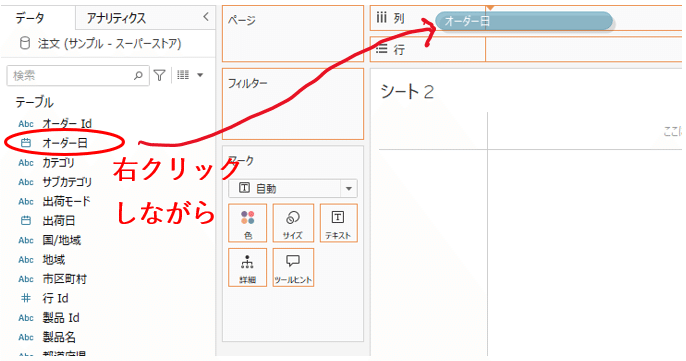The width and height of the screenshot is (686, 361).
Task: Click the 注文 data source database icon
Action: pyautogui.click(x=25, y=43)
